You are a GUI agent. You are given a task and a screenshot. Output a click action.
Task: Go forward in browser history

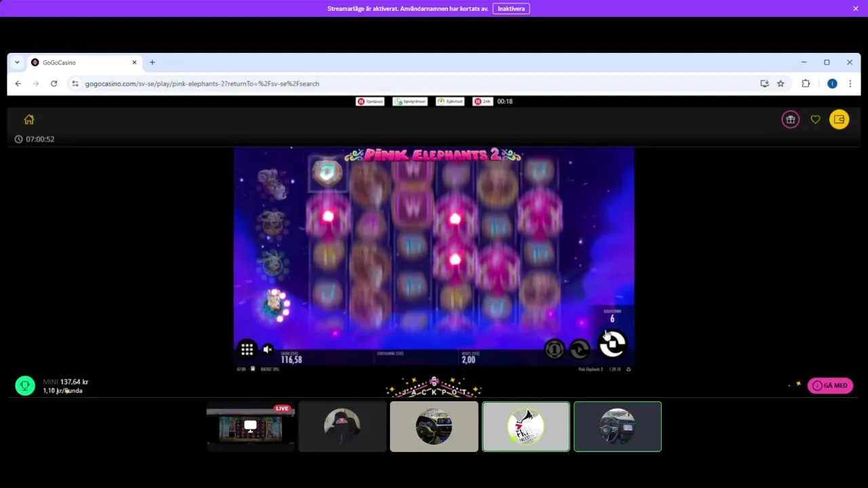coord(36,83)
